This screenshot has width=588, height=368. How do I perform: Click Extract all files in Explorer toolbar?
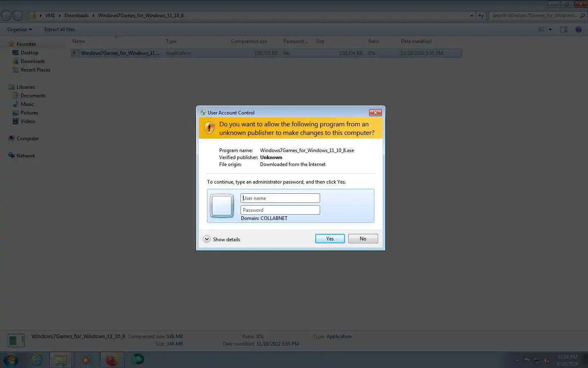pyautogui.click(x=60, y=29)
